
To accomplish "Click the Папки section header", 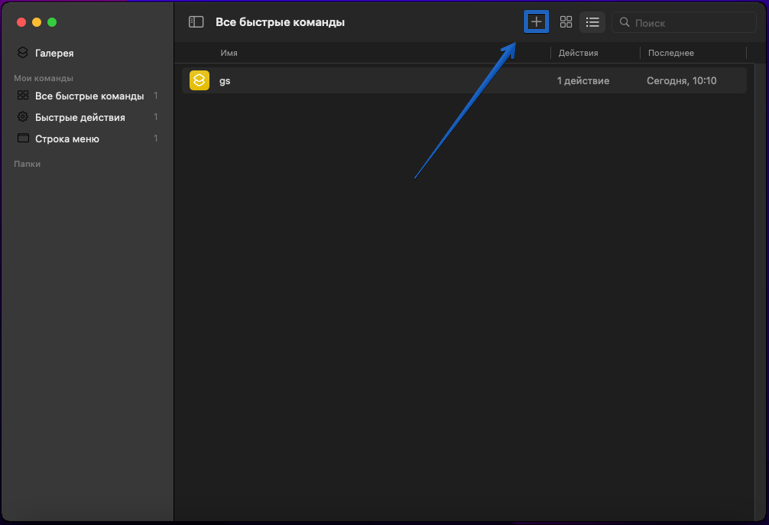I will pos(27,164).
